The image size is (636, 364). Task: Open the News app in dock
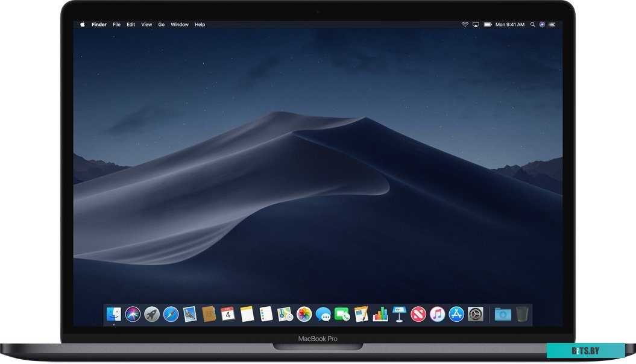pos(418,314)
